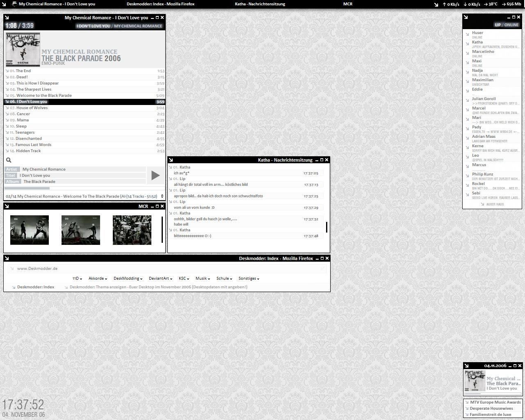Click the 656 Mb memory indicator
Viewport: 525px width, 420px height.
(511, 4)
